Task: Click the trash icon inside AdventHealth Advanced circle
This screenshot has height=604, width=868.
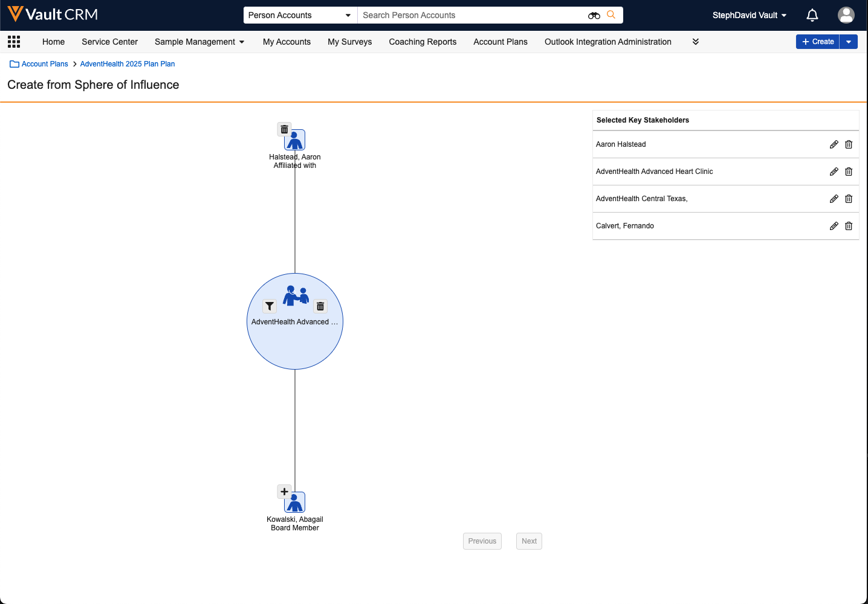Action: tap(320, 306)
